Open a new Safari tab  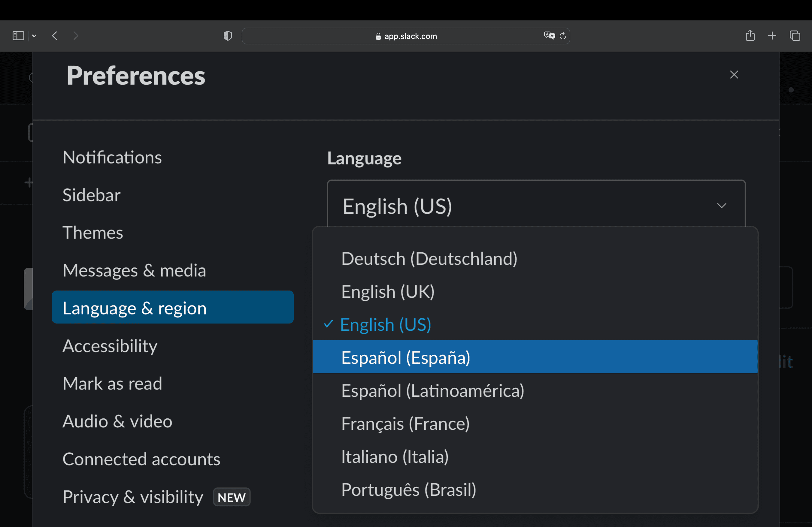coord(772,35)
